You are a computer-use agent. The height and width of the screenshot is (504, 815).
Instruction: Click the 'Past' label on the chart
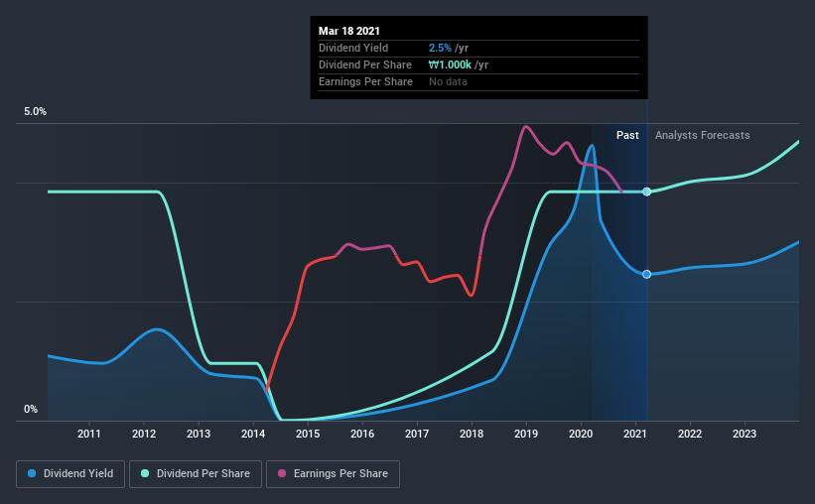coord(627,135)
